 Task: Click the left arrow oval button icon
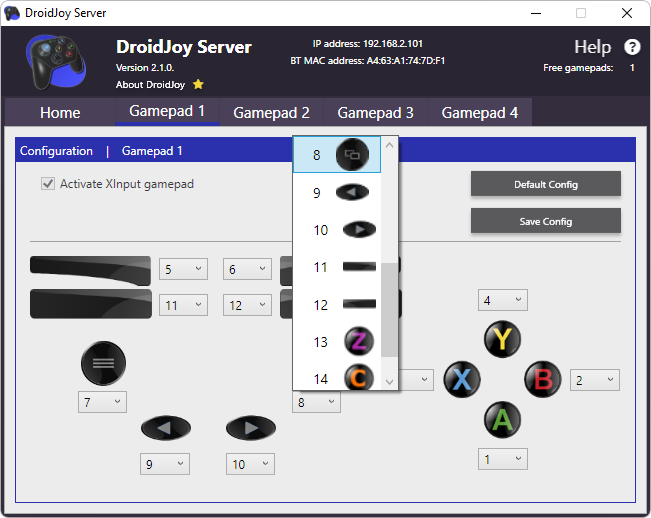click(166, 428)
